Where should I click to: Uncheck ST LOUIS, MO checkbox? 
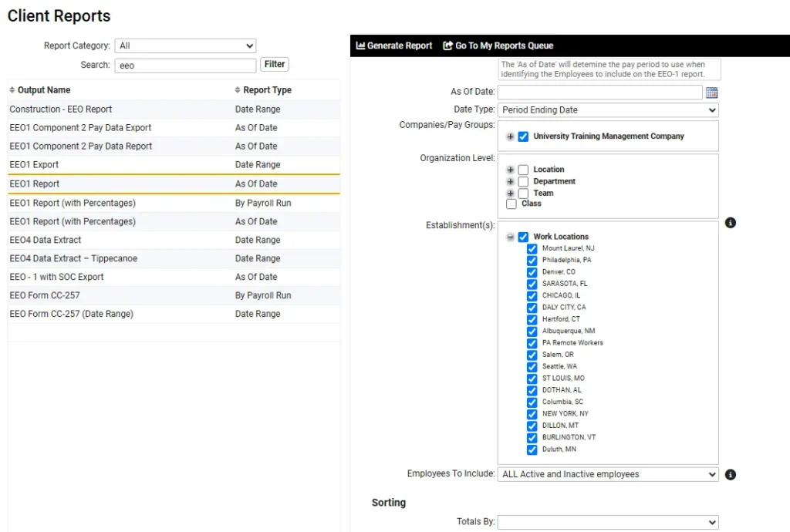[x=532, y=379]
